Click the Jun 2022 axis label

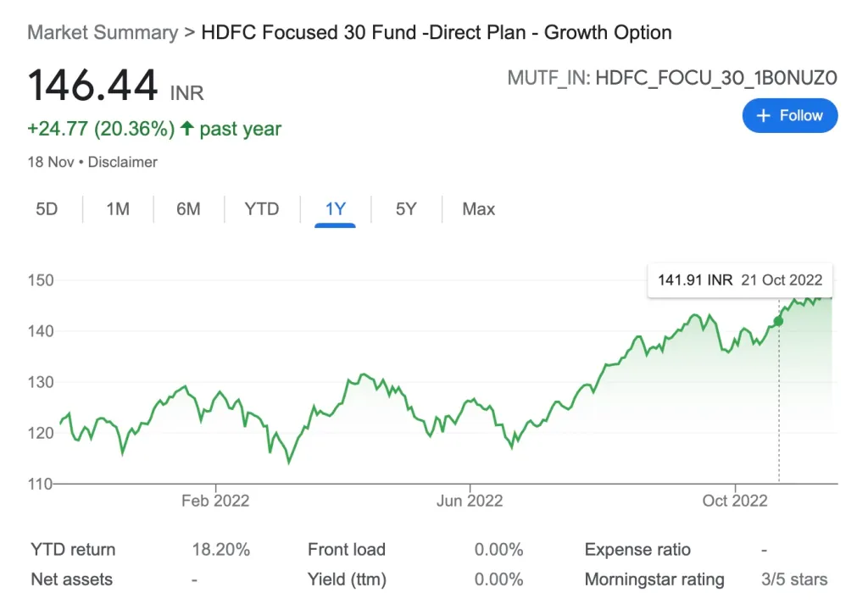tap(470, 501)
